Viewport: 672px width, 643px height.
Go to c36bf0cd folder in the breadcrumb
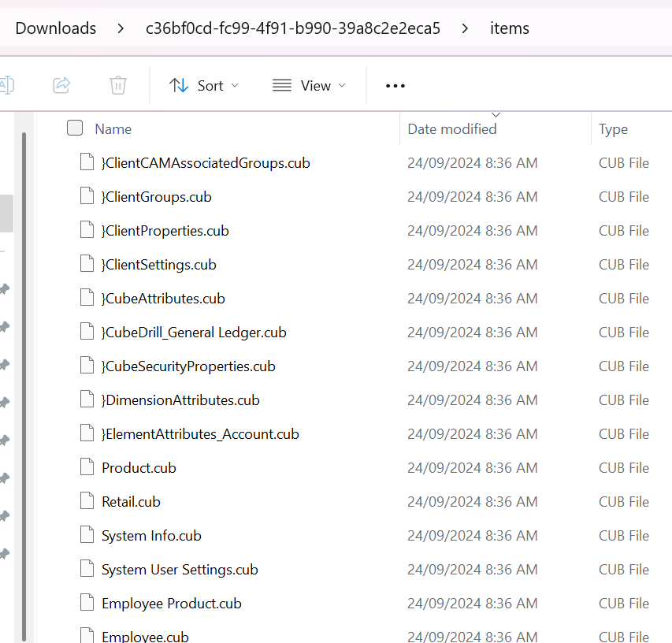tap(293, 28)
